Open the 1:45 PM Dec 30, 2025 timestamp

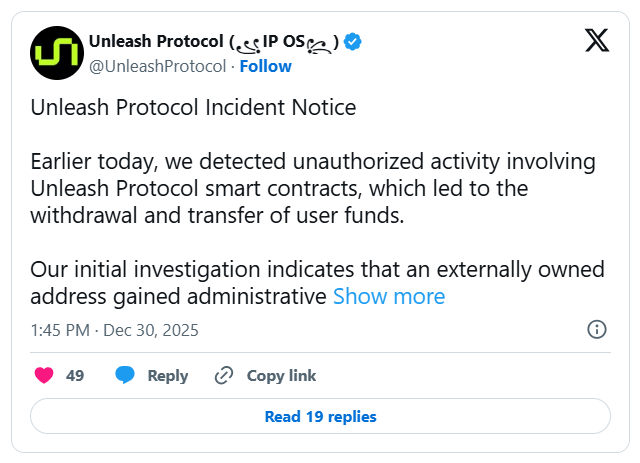pos(114,330)
